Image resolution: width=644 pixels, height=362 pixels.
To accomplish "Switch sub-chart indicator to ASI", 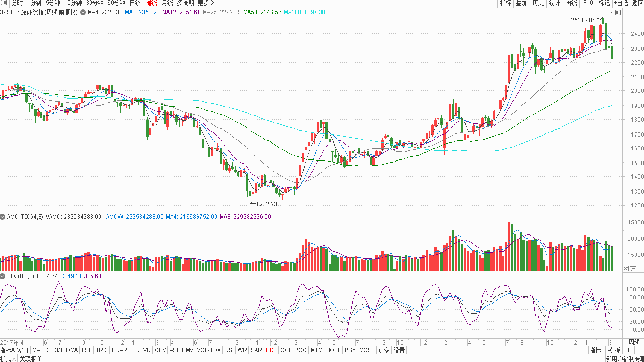I will pos(174,350).
